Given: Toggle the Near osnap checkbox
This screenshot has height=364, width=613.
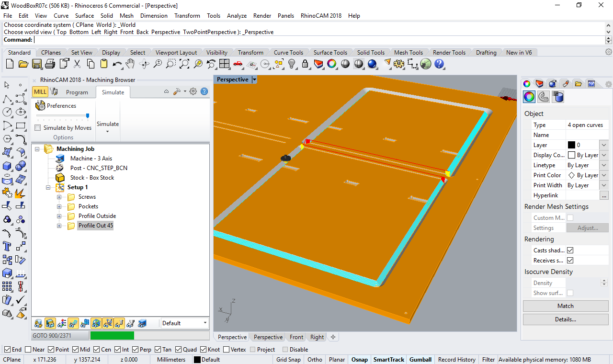Looking at the screenshot, I should (x=28, y=350).
